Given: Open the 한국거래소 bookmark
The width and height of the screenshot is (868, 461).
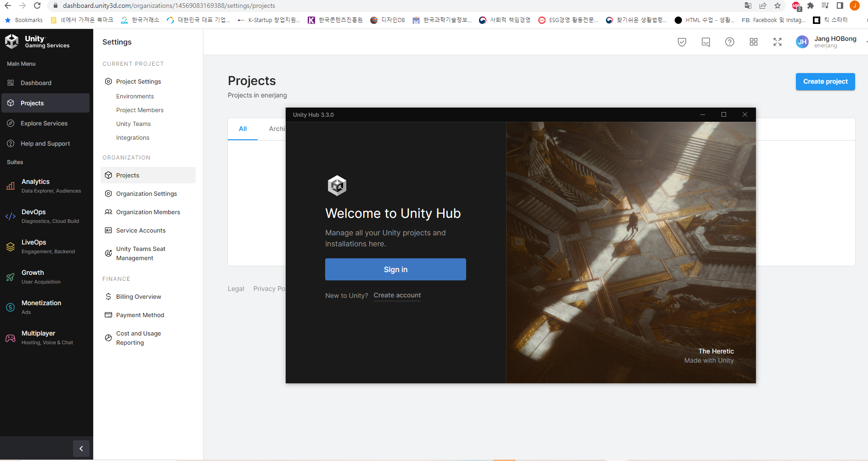Looking at the screenshot, I should pyautogui.click(x=140, y=20).
